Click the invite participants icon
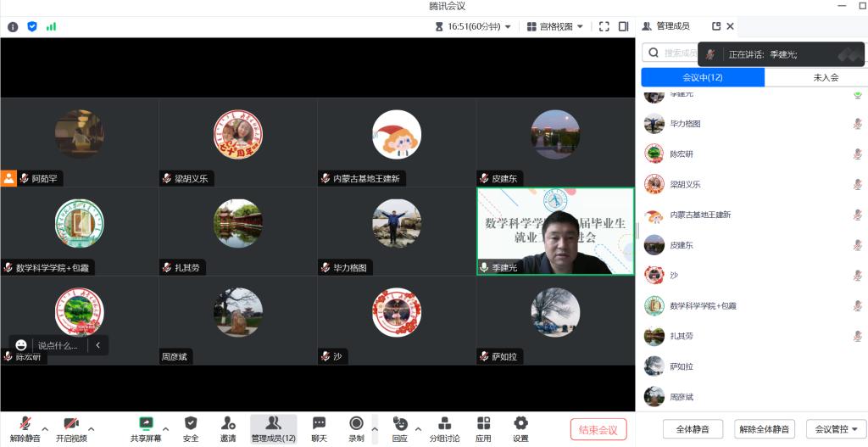 coord(228,427)
